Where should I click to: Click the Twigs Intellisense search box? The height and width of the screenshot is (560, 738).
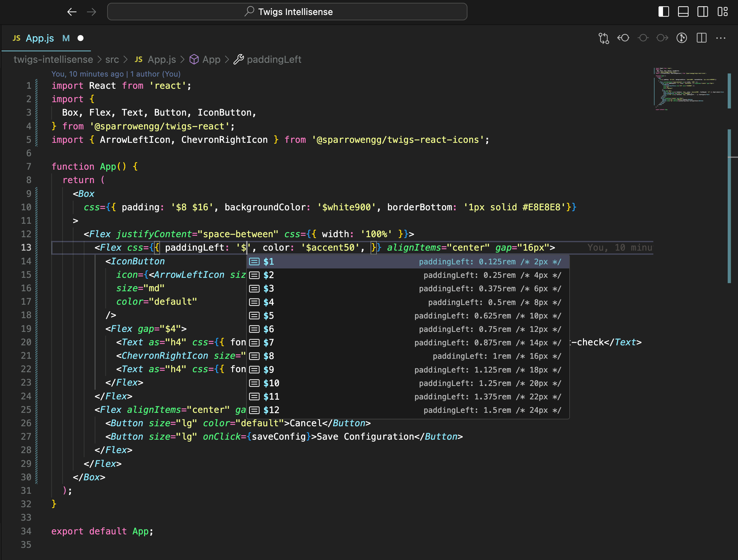[287, 12]
